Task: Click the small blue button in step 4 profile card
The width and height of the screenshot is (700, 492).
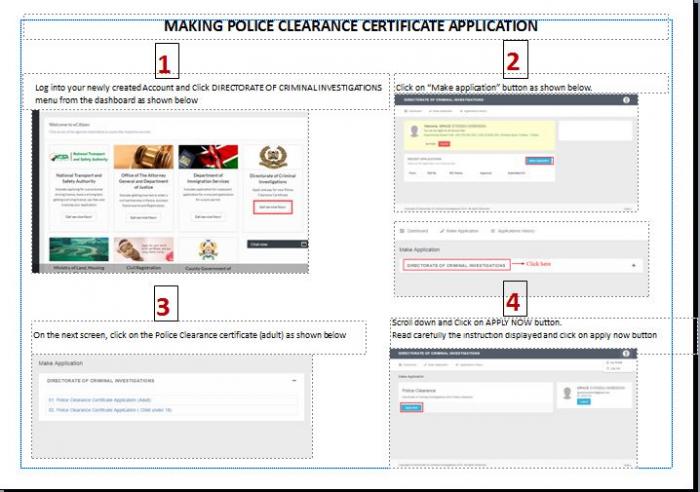Action: pyautogui.click(x=584, y=401)
